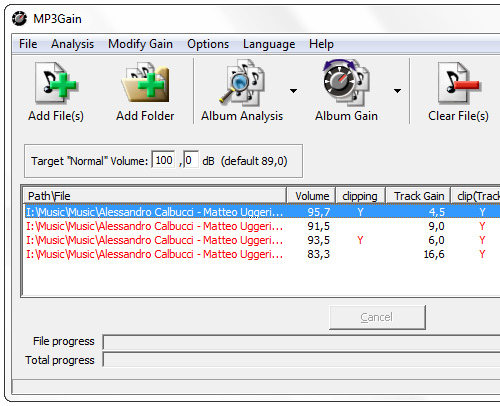Open the File menu
Screen dimensions: 500x406
(28, 44)
